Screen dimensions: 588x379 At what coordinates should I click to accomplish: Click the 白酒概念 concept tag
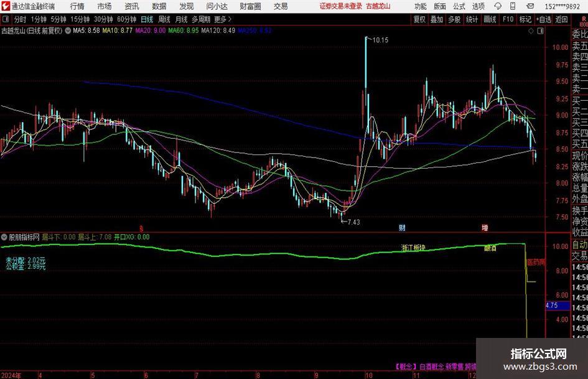pyautogui.click(x=432, y=367)
